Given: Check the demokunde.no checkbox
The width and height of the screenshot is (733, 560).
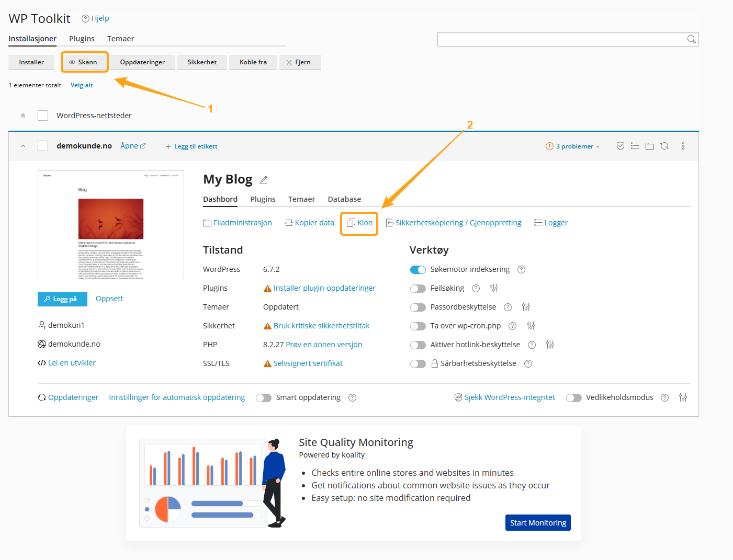Looking at the screenshot, I should click(43, 146).
